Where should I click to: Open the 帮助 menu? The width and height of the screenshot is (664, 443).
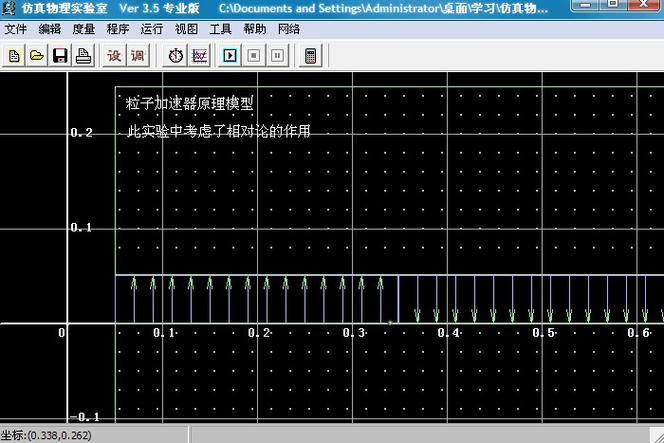[x=255, y=29]
